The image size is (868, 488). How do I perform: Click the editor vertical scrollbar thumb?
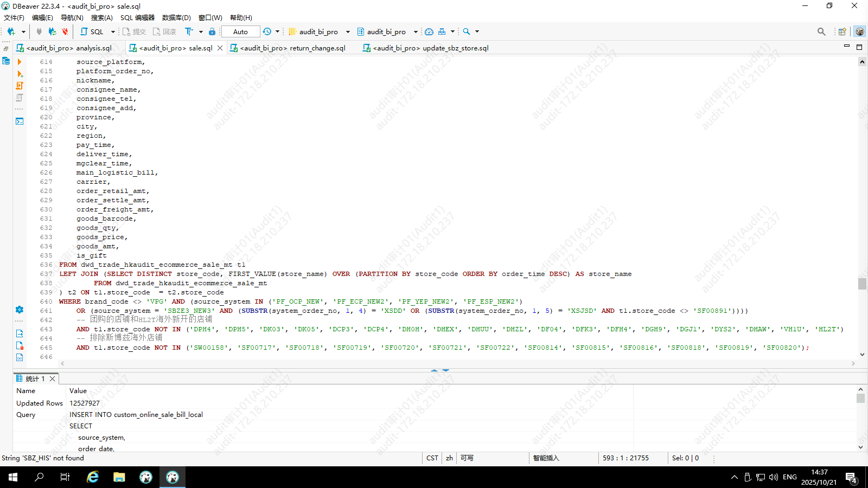(x=862, y=284)
